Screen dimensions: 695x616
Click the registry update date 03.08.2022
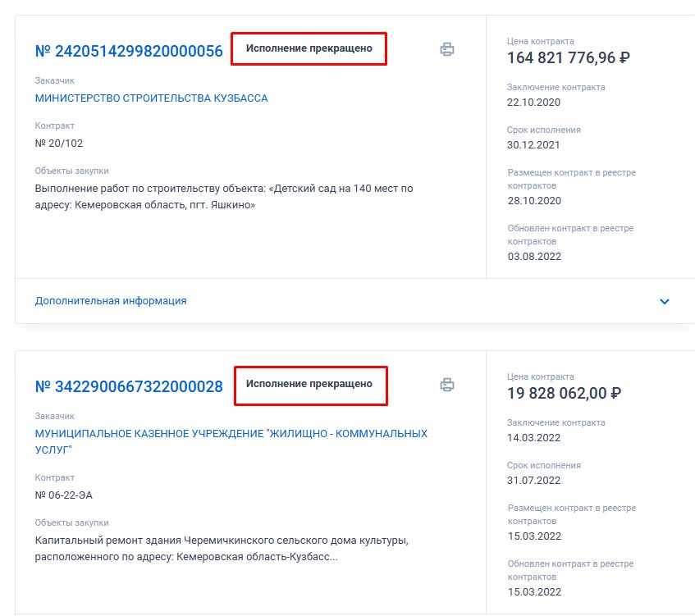(x=534, y=257)
